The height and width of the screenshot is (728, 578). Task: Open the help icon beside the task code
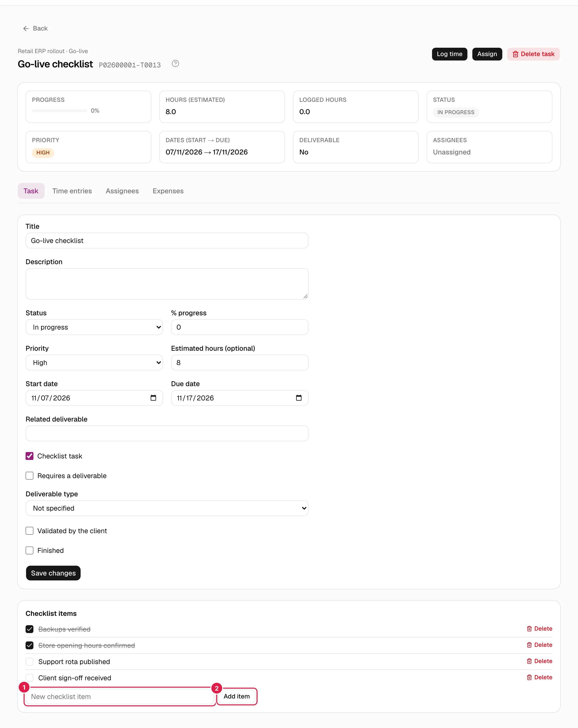(175, 63)
